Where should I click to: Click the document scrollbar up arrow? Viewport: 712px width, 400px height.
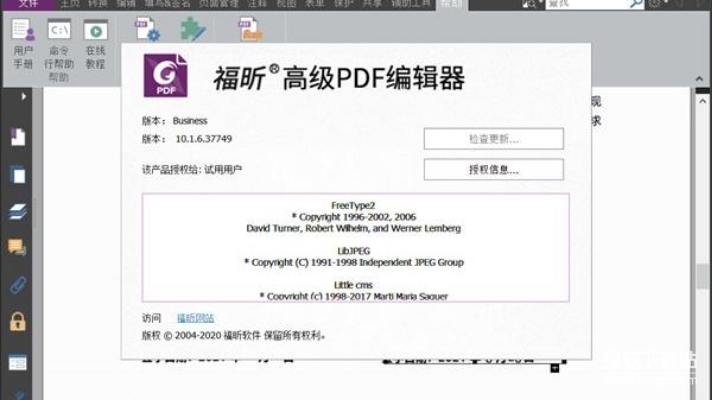tap(702, 101)
